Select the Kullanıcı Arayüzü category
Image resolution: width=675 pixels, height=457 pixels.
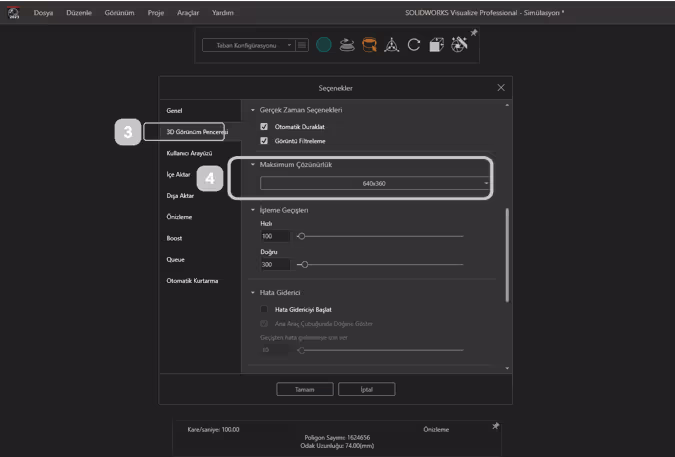(189, 153)
